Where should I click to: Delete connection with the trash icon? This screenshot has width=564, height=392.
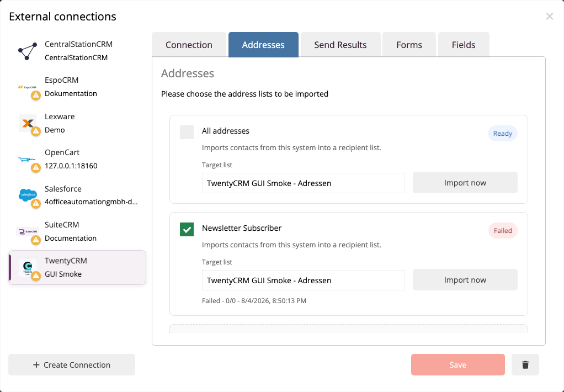click(525, 364)
